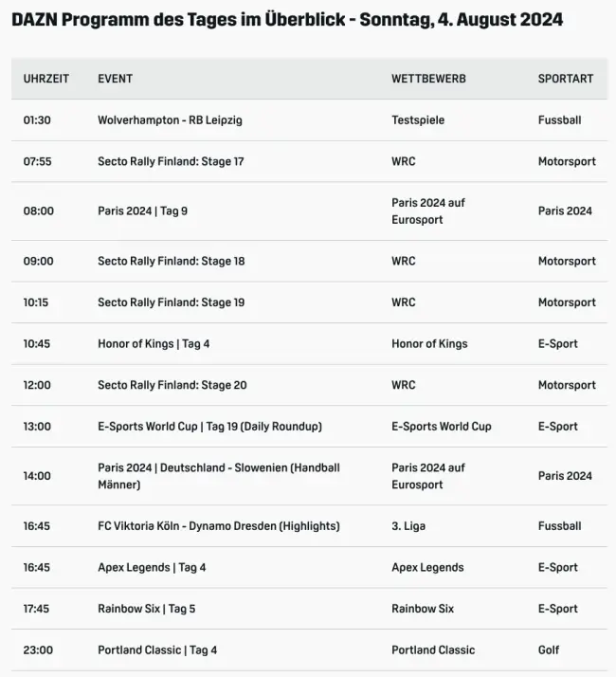Choose Secto Rally Finland: Stage 19
The width and height of the screenshot is (616, 677).
[171, 302]
